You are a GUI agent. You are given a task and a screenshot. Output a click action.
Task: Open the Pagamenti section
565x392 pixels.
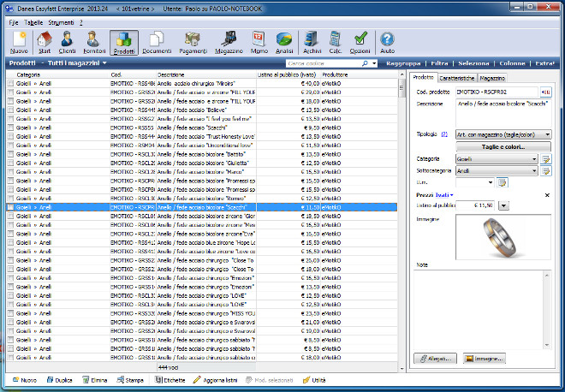click(193, 42)
